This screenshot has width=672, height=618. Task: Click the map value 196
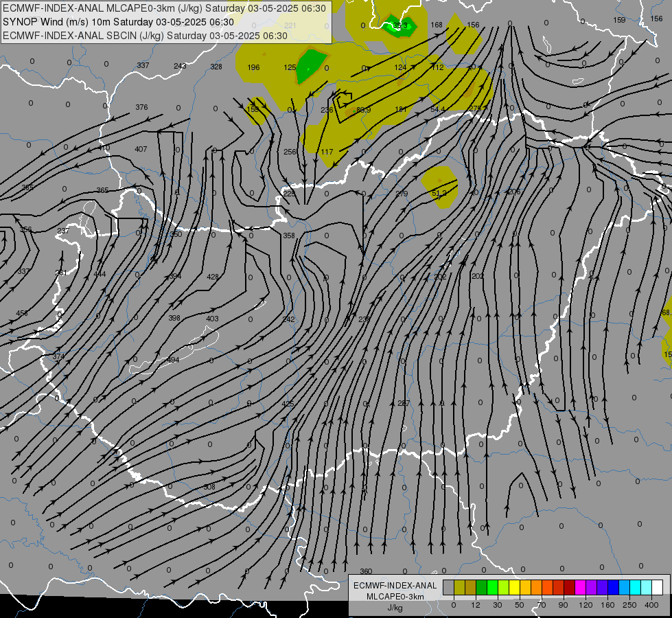pyautogui.click(x=253, y=67)
